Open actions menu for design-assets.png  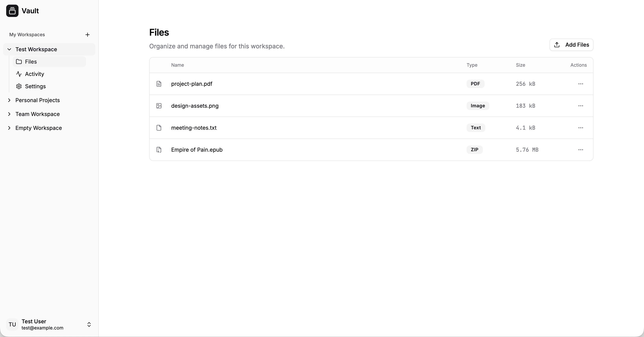coord(581,106)
